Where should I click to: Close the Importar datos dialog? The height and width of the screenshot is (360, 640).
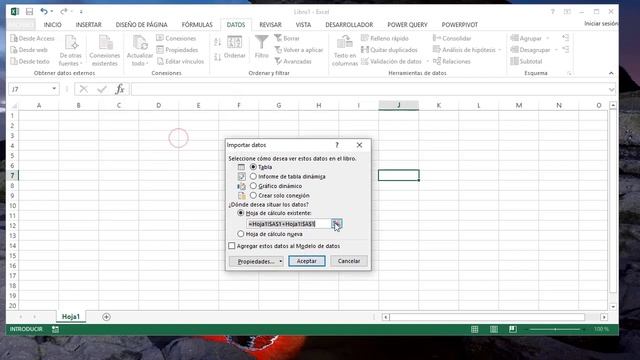pos(359,145)
